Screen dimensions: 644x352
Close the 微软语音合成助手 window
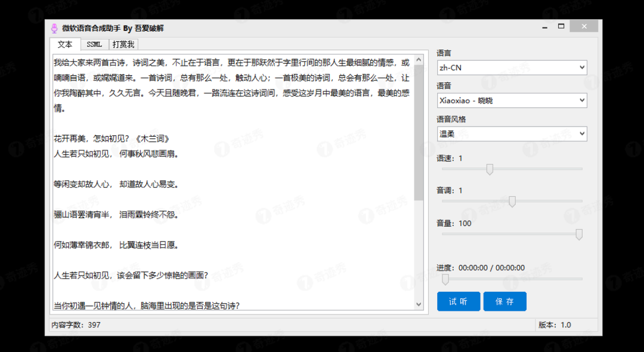tap(584, 27)
